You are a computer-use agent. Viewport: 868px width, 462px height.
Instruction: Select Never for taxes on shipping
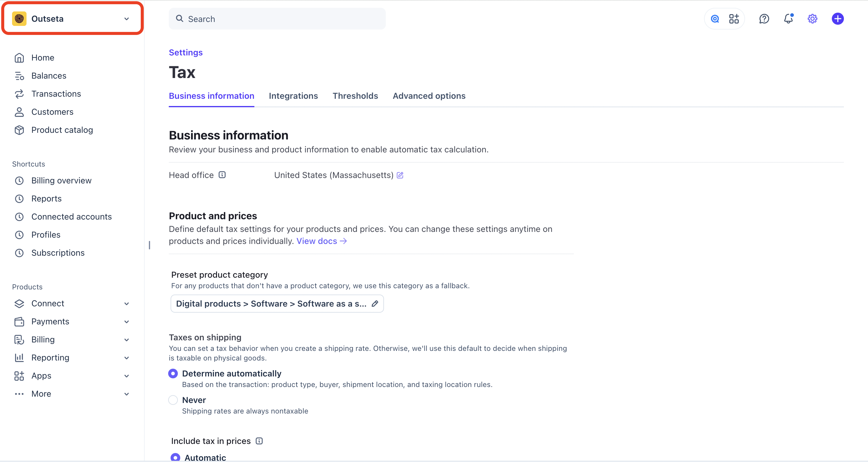(173, 400)
